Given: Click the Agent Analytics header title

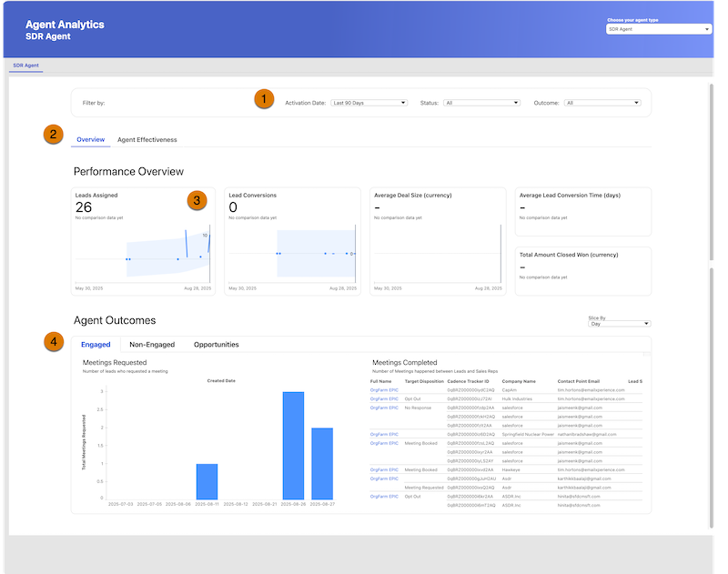Looking at the screenshot, I should (x=65, y=25).
